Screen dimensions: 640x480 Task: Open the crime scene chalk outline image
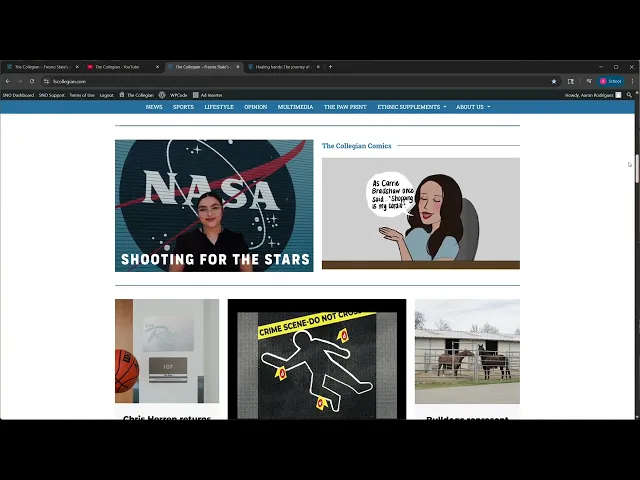(x=317, y=359)
